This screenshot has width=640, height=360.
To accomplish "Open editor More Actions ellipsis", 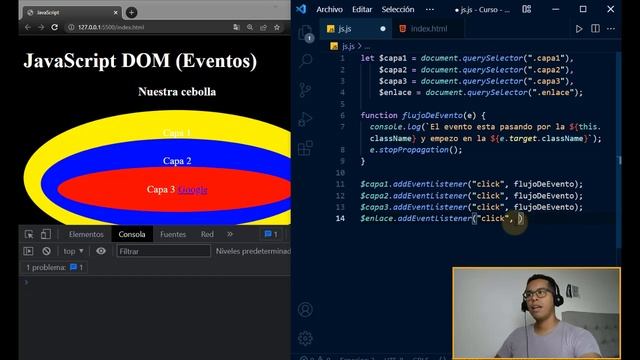I will (x=611, y=29).
